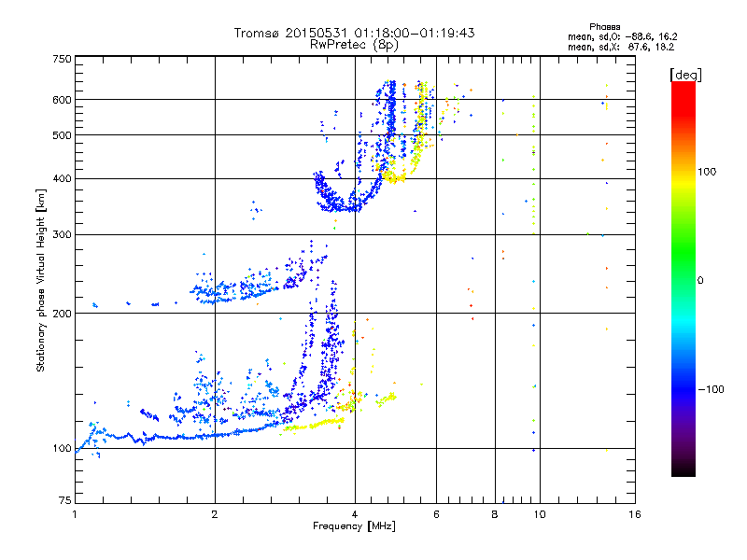747x560 pixels.
Task: Click y-axis tick label '300'
Action: pos(62,235)
